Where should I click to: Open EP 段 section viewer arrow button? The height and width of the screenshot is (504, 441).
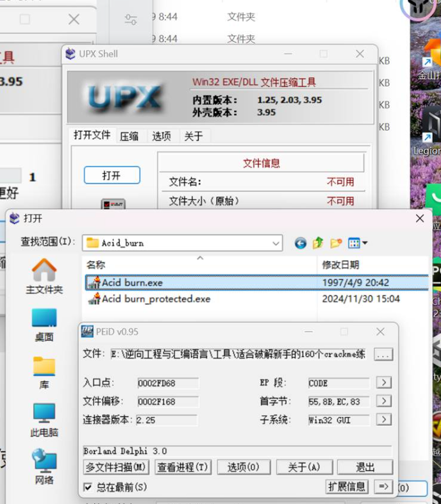point(384,382)
